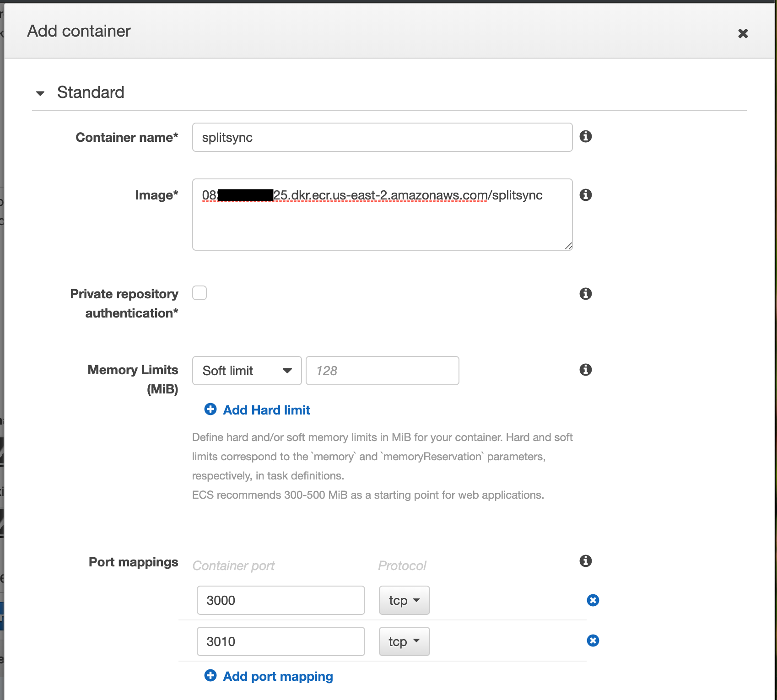Click the 3010 container port field
This screenshot has height=700, width=777.
pyautogui.click(x=281, y=641)
